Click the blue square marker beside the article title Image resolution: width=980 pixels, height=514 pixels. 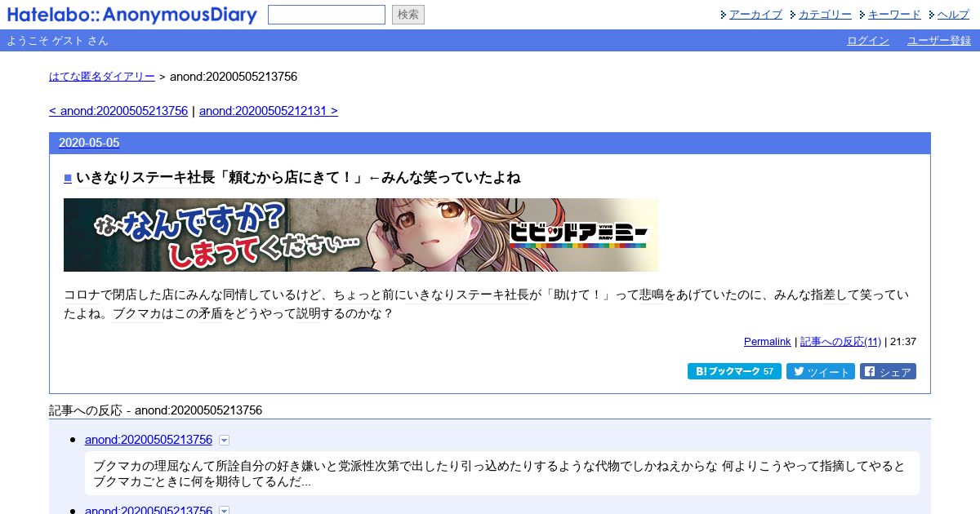[x=68, y=178]
